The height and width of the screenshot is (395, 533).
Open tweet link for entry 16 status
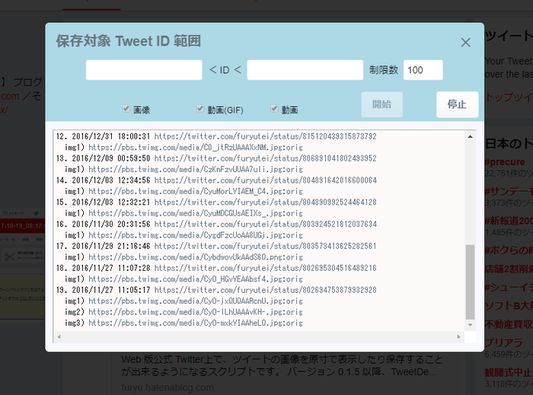click(265, 224)
